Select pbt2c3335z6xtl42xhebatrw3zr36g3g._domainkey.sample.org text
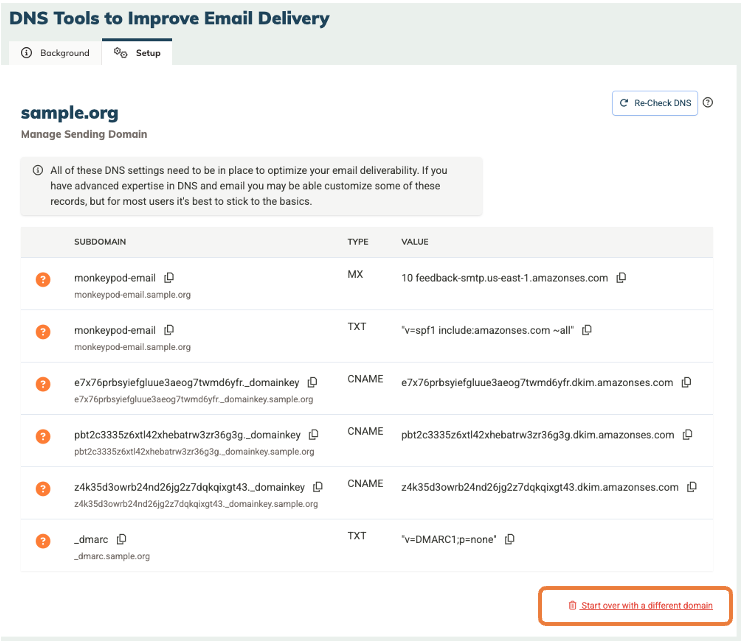 coord(194,452)
